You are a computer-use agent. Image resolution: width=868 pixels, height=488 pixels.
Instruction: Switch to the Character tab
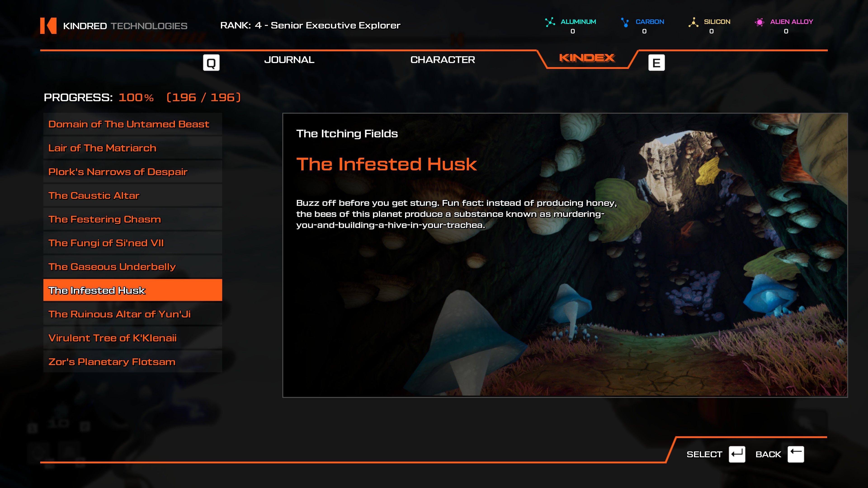tap(442, 60)
